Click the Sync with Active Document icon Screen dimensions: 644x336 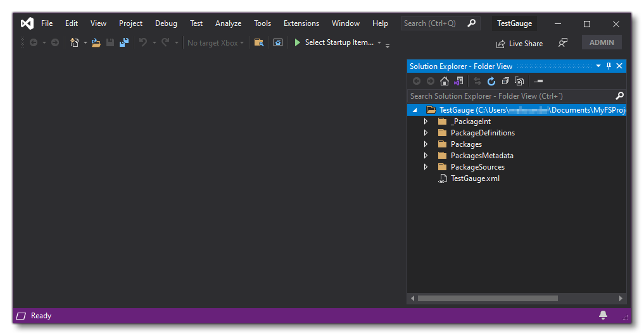(x=477, y=81)
